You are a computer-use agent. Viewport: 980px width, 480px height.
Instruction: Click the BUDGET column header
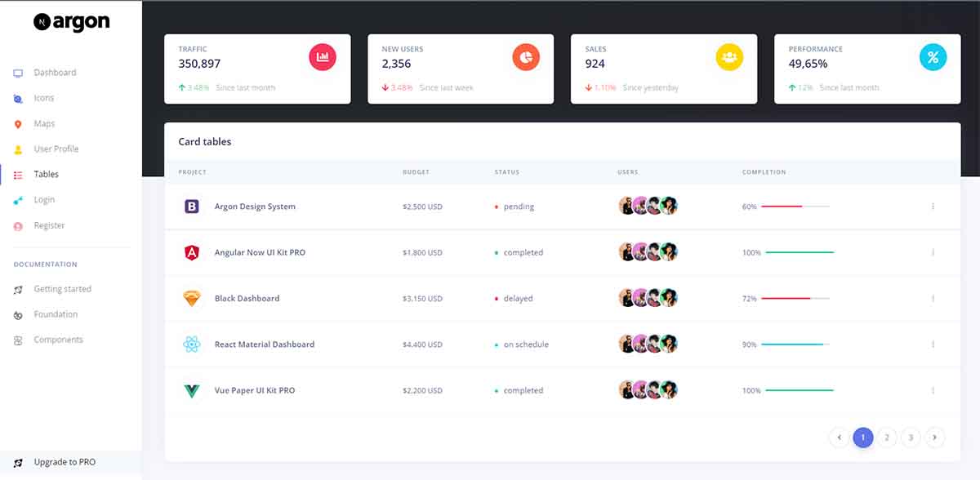click(416, 172)
